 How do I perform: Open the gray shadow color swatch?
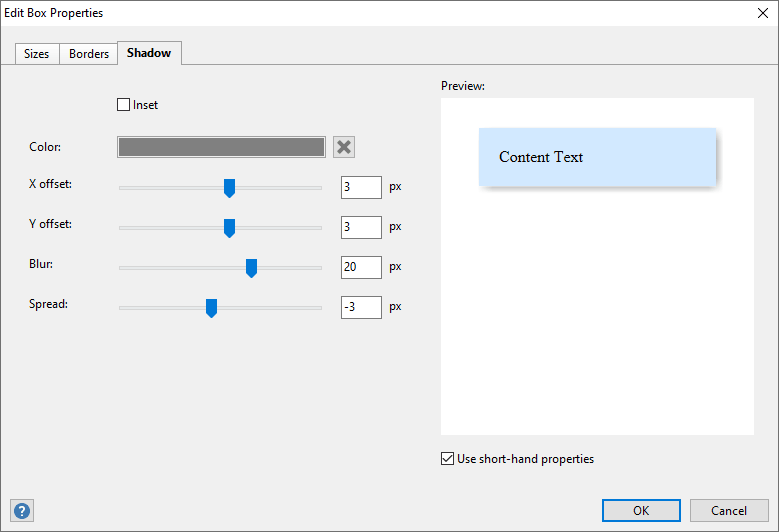tap(221, 147)
